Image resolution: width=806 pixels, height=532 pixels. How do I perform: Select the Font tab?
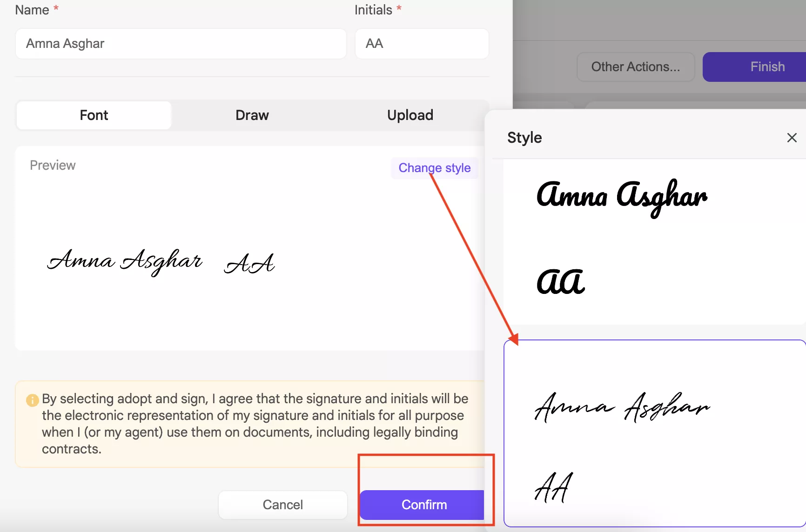tap(94, 115)
